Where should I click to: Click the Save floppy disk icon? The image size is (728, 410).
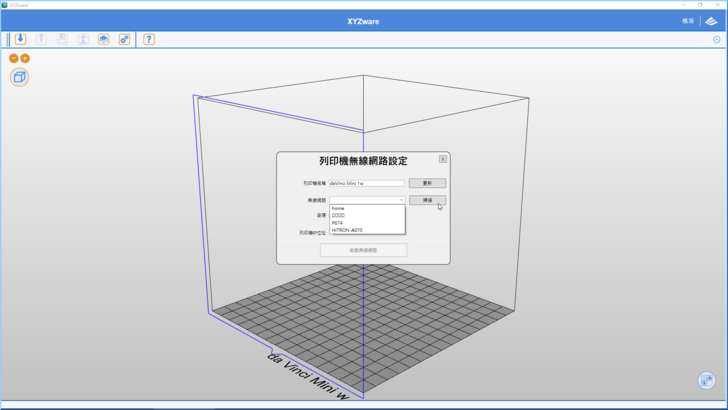click(62, 39)
